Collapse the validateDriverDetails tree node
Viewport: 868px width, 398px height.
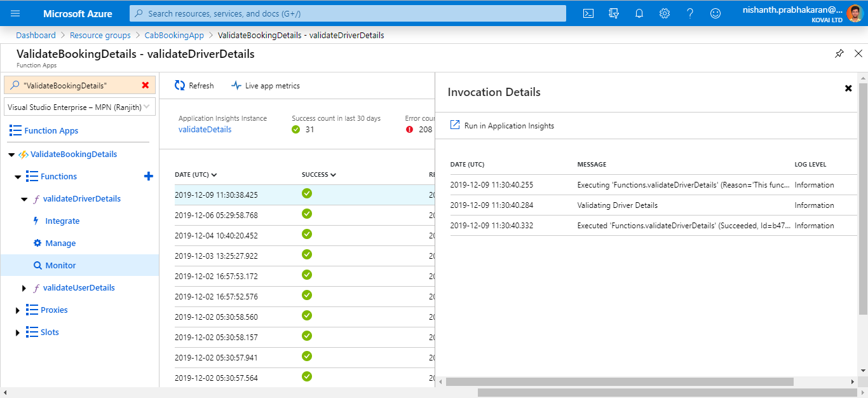pos(25,199)
